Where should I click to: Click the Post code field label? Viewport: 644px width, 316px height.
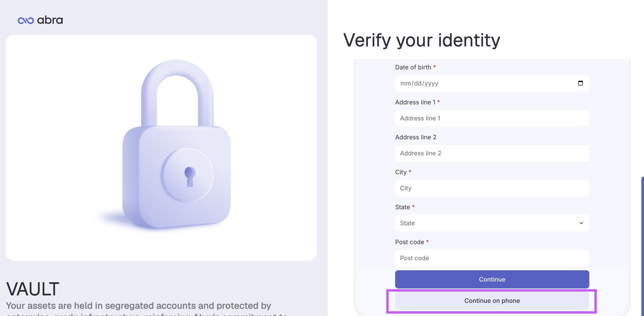coord(410,242)
